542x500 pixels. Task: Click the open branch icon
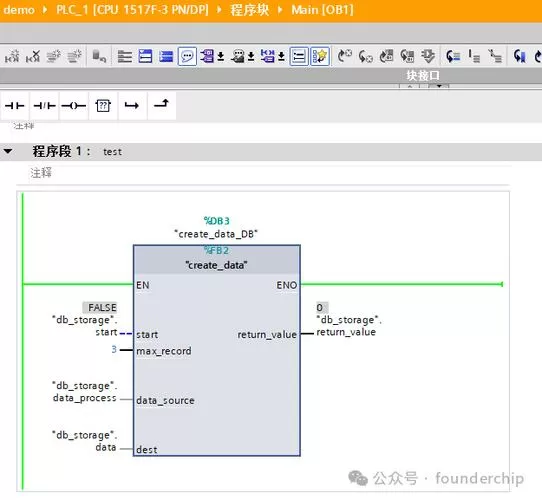pos(132,105)
